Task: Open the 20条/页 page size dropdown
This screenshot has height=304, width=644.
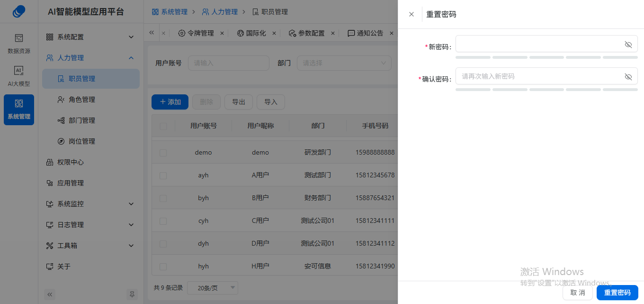Action: [213, 288]
